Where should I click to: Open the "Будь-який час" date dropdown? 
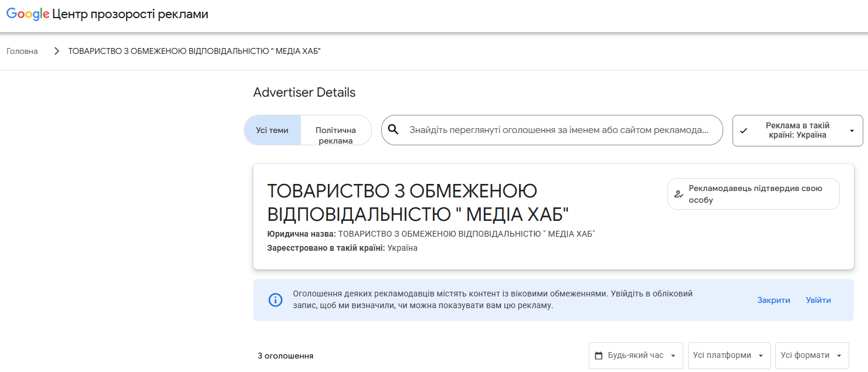pyautogui.click(x=636, y=356)
